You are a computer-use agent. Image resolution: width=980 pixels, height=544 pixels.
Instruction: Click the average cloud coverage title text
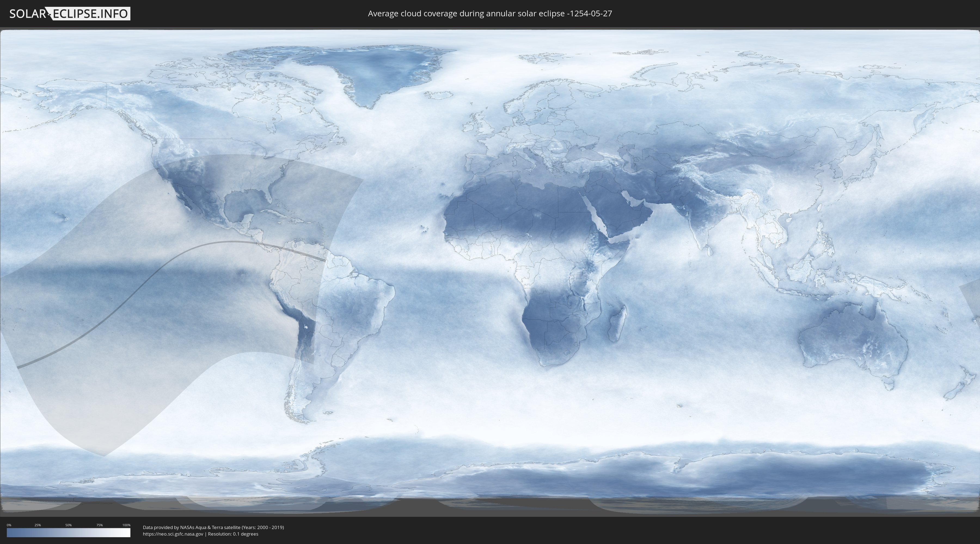point(490,14)
